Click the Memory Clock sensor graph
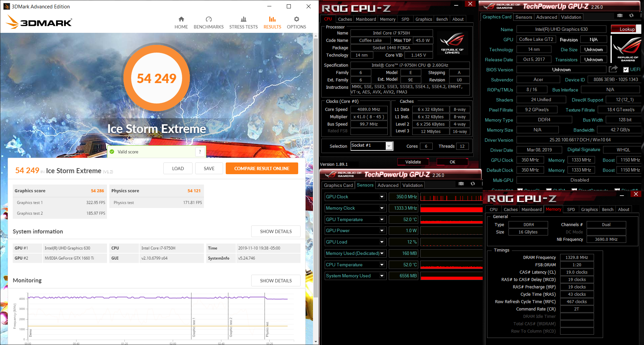The height and width of the screenshot is (345, 644). coord(451,208)
